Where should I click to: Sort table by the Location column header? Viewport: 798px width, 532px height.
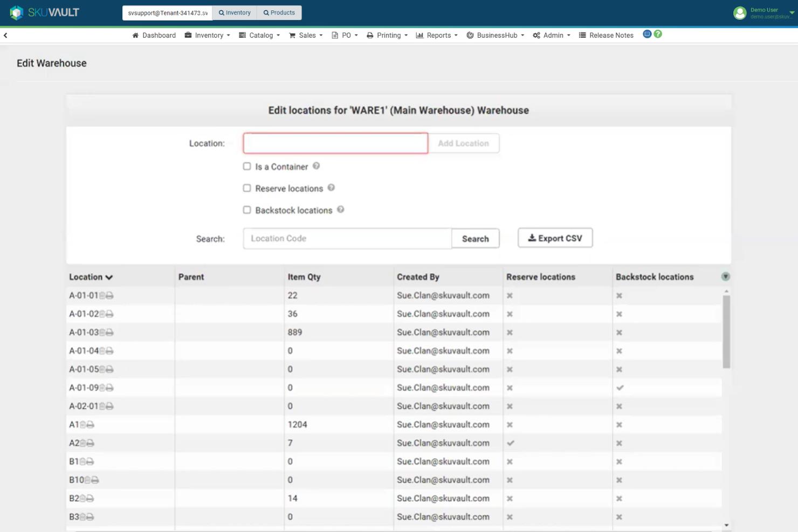[x=90, y=277]
